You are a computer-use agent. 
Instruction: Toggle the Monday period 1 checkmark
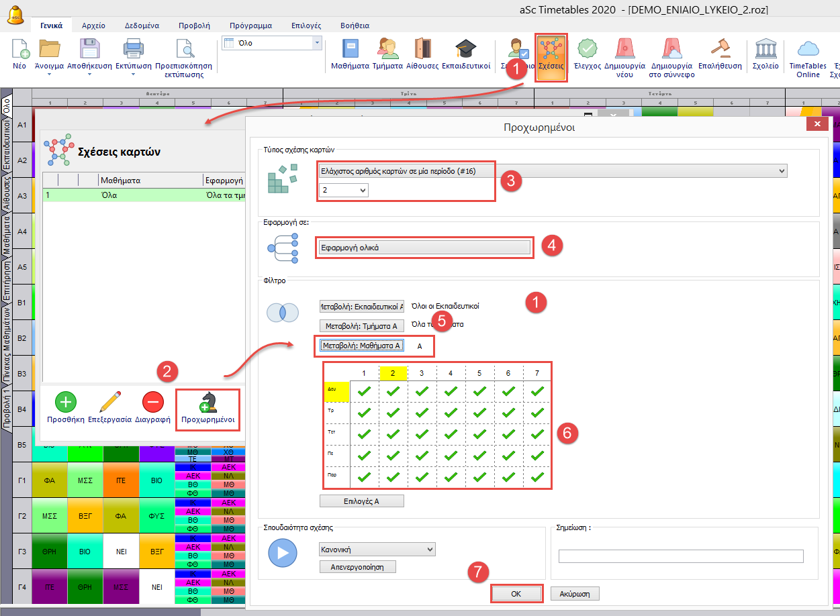pyautogui.click(x=364, y=391)
